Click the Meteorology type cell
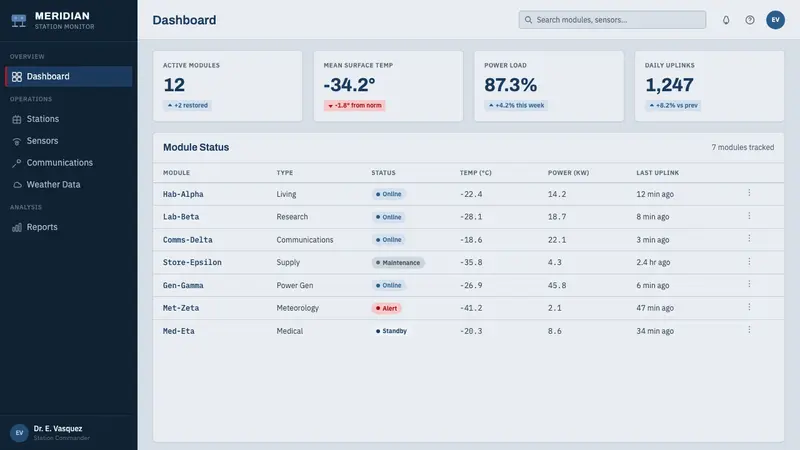This screenshot has height=450, width=800. [x=297, y=308]
